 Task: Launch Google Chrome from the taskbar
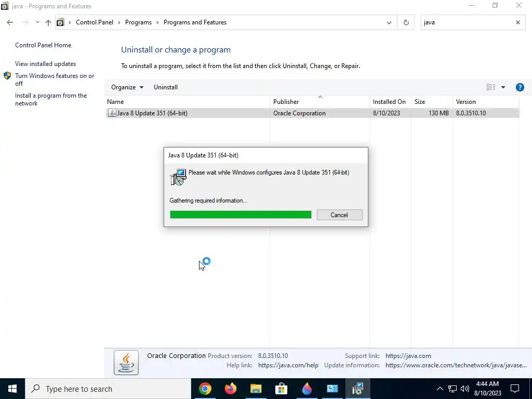[x=205, y=389]
